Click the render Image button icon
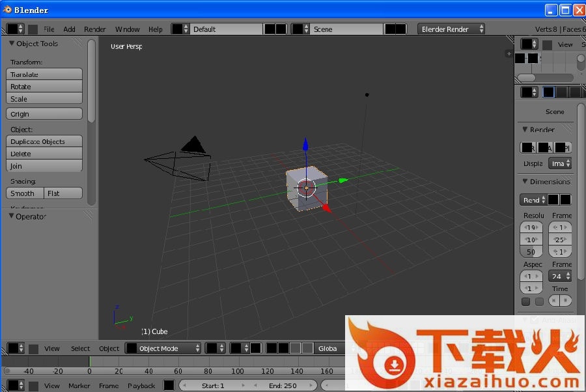This screenshot has width=586, height=392. coord(528,148)
